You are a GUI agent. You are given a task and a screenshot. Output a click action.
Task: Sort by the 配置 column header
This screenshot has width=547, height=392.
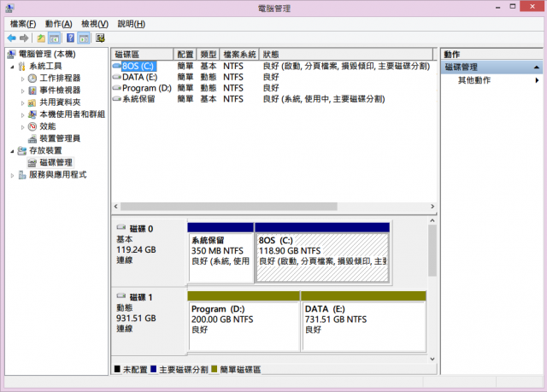coord(185,55)
